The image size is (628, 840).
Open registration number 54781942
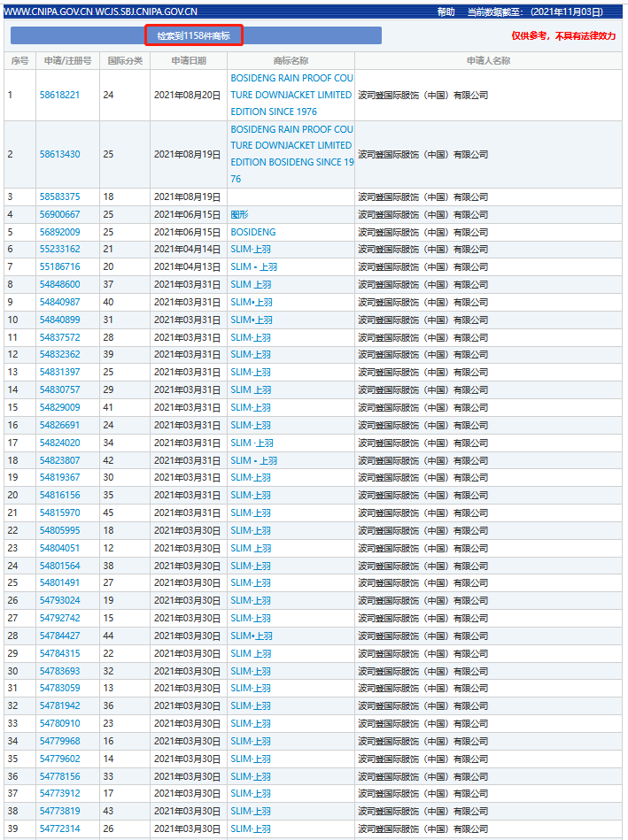pos(59,706)
